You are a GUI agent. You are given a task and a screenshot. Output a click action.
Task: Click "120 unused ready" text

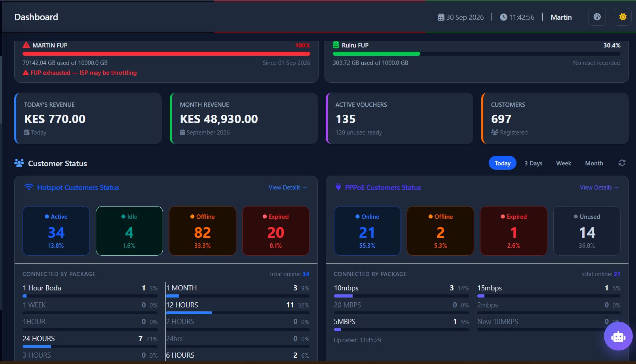[x=359, y=133]
